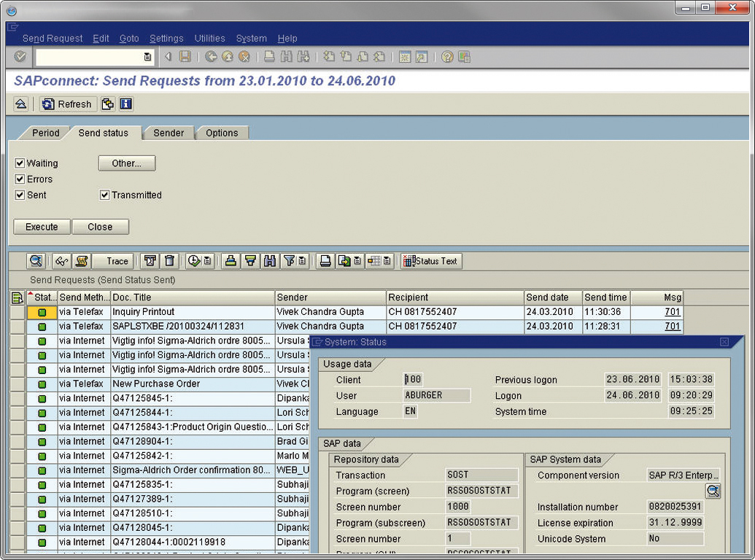
Task: Close the System: Status dialog
Action: point(724,342)
